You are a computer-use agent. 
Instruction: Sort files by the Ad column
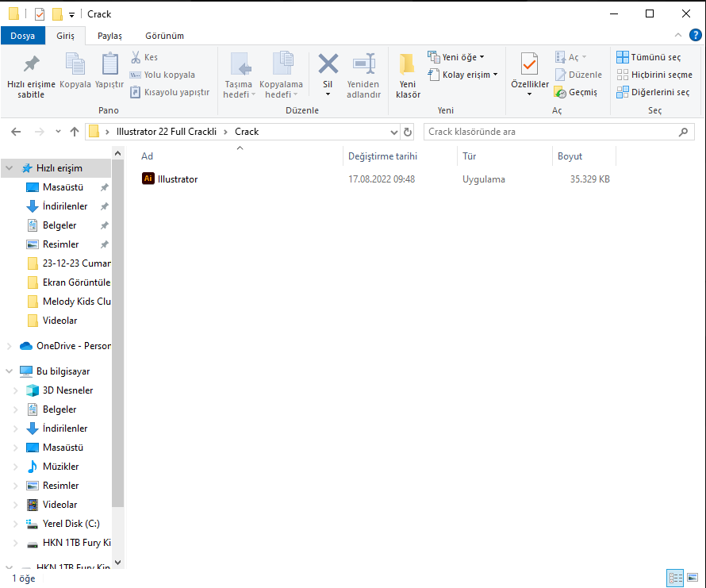(148, 156)
